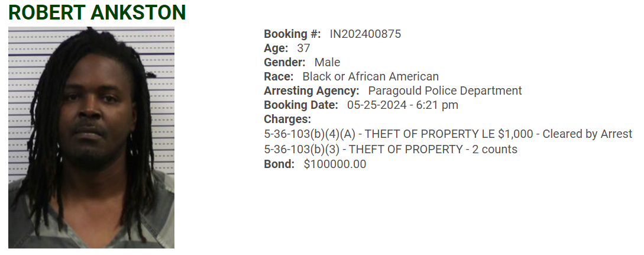Viewport: 644px width, 255px height.
Task: Select the 'Black or African American' text
Action: [x=370, y=76]
